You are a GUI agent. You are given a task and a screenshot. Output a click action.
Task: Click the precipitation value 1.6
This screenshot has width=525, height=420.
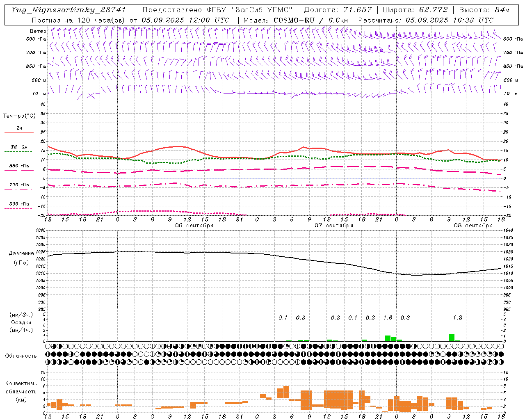pyautogui.click(x=388, y=317)
